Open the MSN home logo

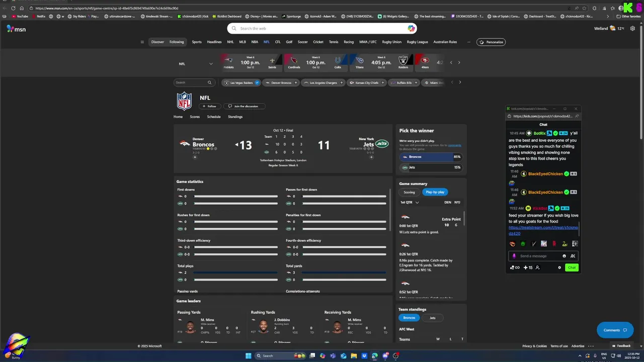16,29
